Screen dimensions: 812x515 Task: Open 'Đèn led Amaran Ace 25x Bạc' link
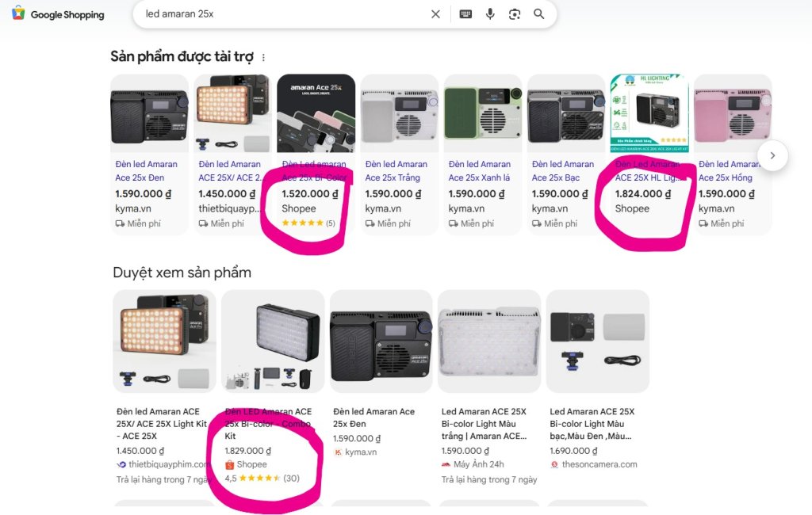563,171
